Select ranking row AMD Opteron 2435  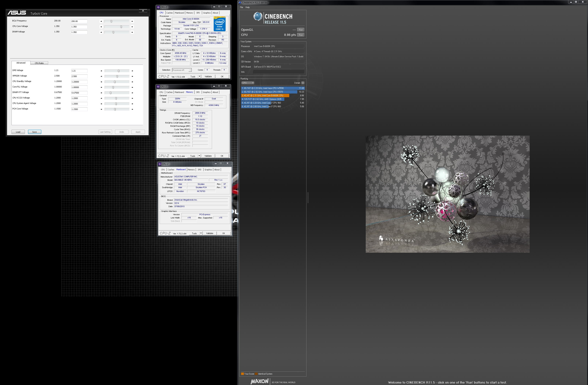273,99
